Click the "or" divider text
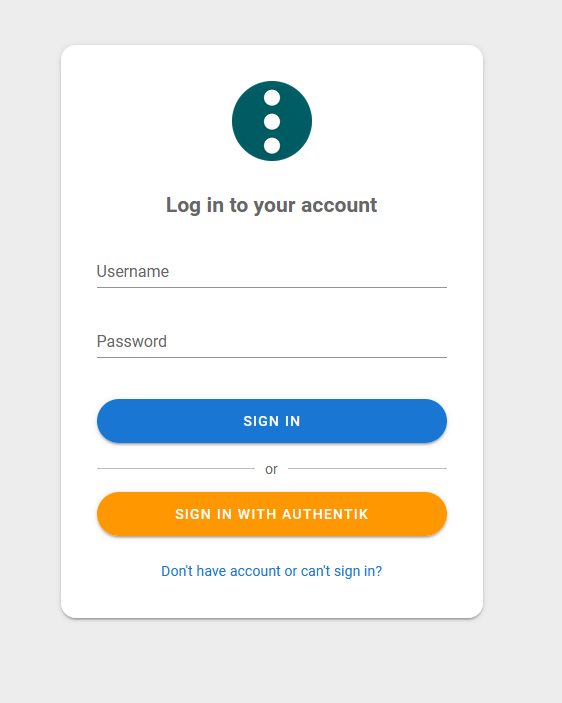 [x=271, y=469]
